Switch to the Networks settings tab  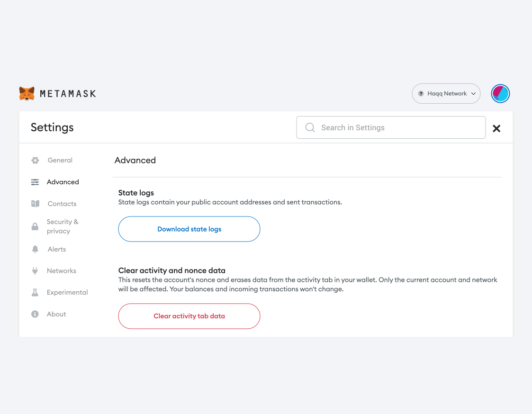click(62, 271)
